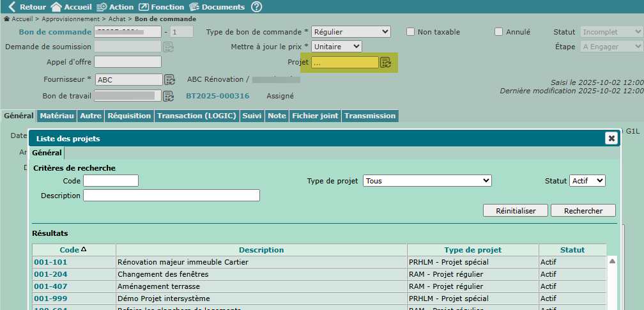The image size is (644, 310).
Task: Click the Retour back arrow icon
Action: click(x=11, y=7)
